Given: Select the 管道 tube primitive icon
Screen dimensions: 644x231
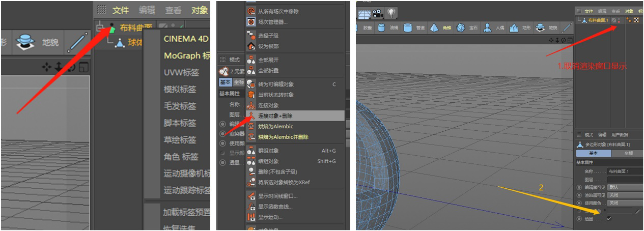Looking at the screenshot, I should [408, 28].
